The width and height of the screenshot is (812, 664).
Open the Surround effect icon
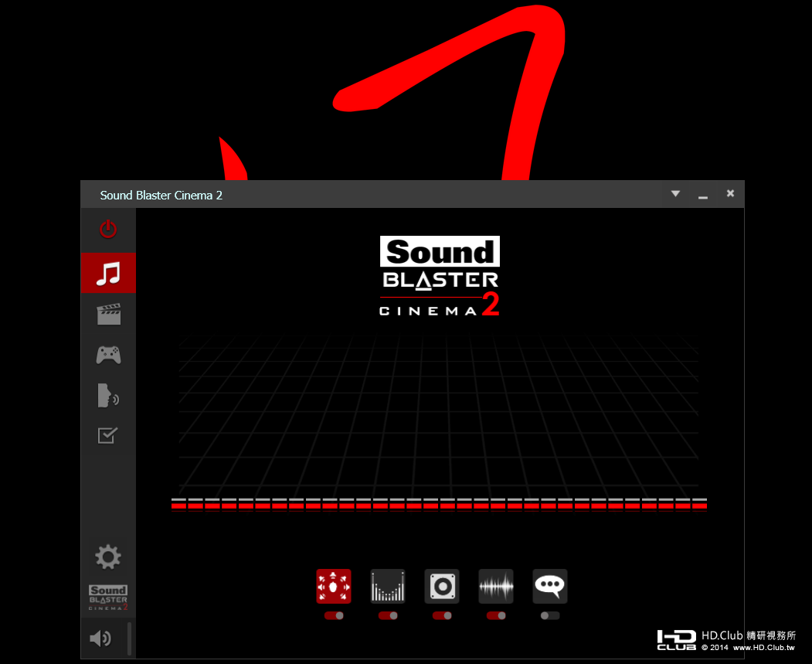point(334,586)
